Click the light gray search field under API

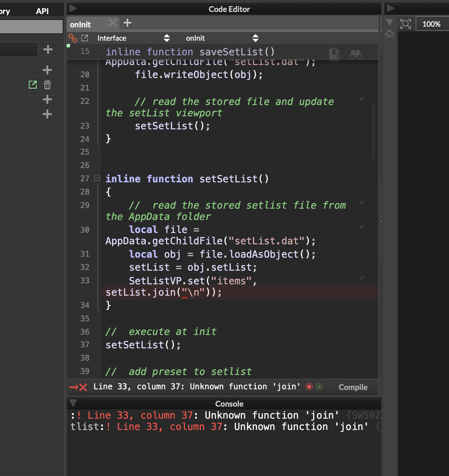(31, 26)
